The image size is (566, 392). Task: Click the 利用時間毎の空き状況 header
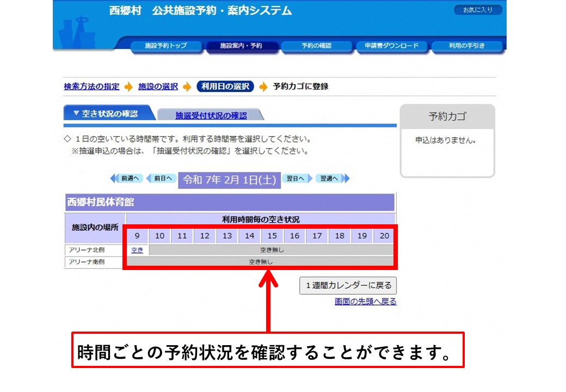(261, 219)
